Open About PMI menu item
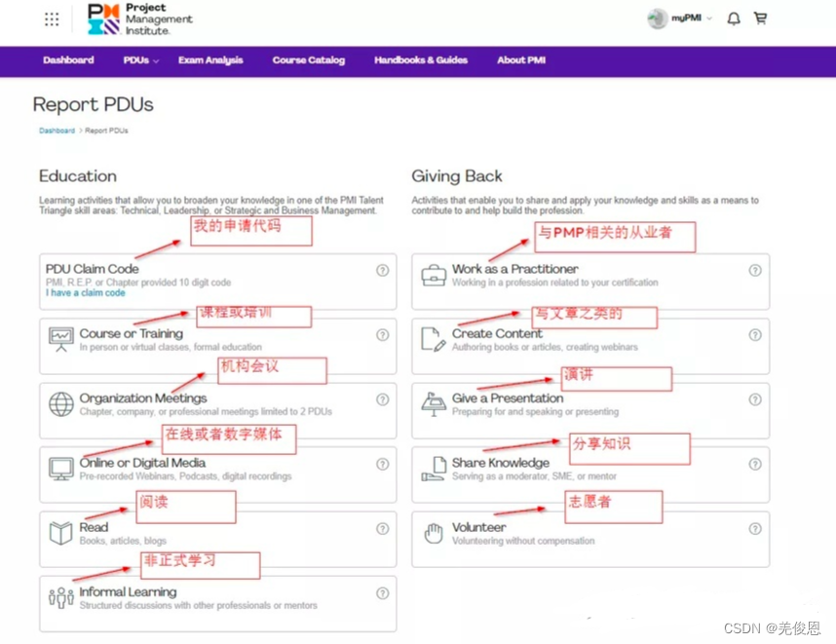The image size is (836, 644). pyautogui.click(x=521, y=60)
